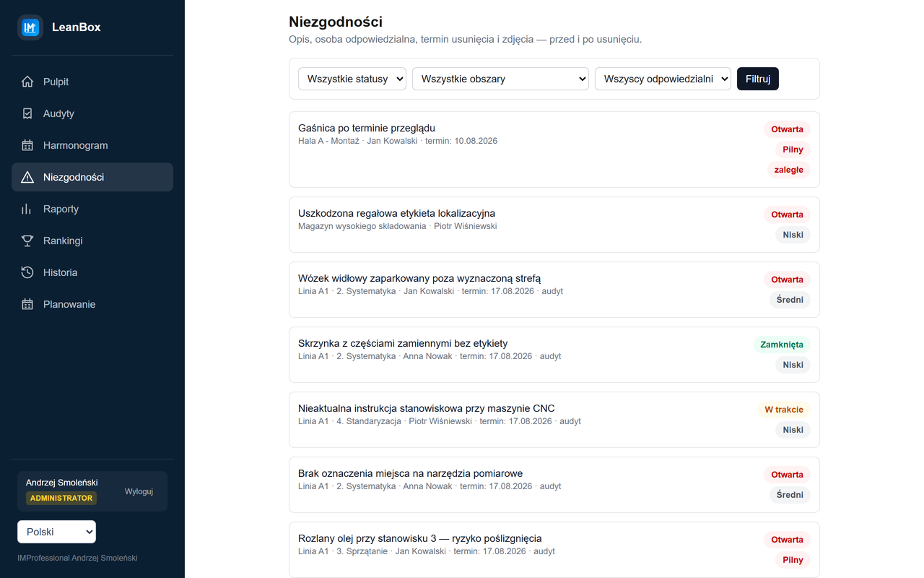Click the calendar icon beside Planowanie
Screen dimensions: 924x578
coord(27,304)
